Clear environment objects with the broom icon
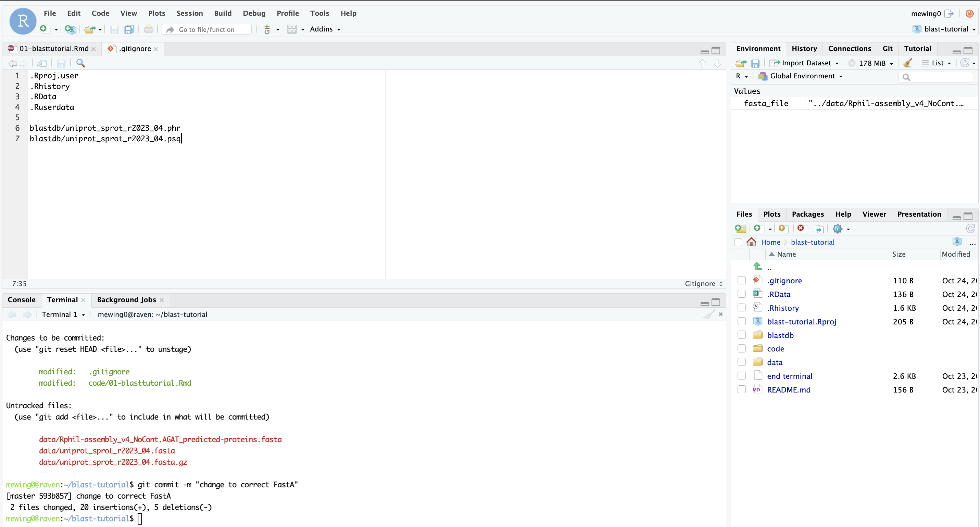The image size is (980, 527). click(x=908, y=63)
